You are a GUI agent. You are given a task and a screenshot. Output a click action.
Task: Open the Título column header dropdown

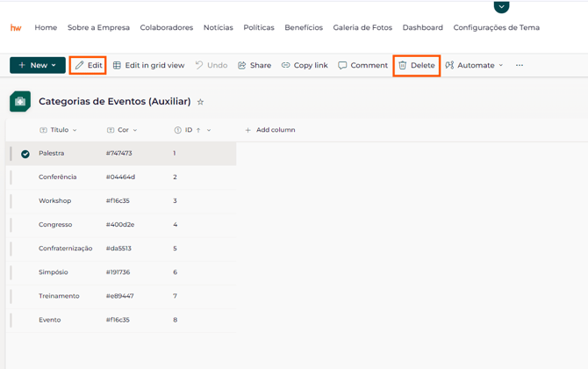click(x=75, y=130)
